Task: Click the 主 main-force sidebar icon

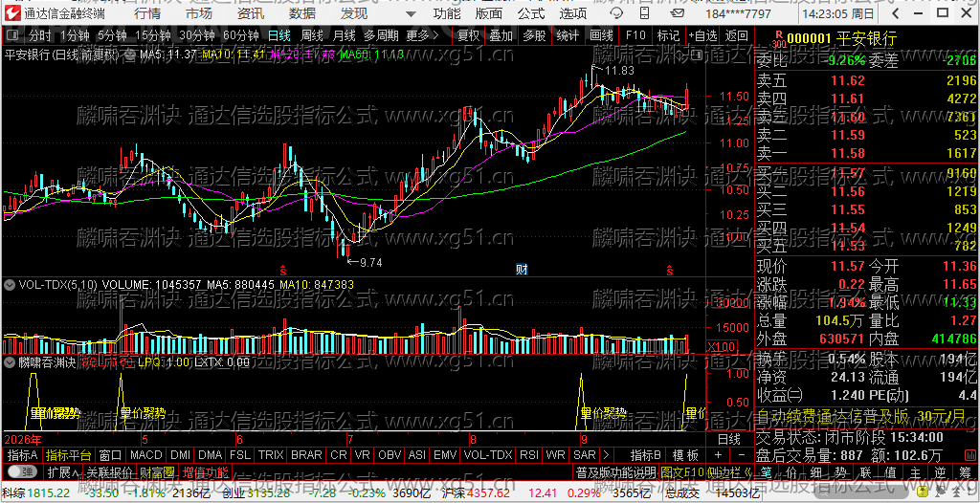Action: (x=915, y=470)
